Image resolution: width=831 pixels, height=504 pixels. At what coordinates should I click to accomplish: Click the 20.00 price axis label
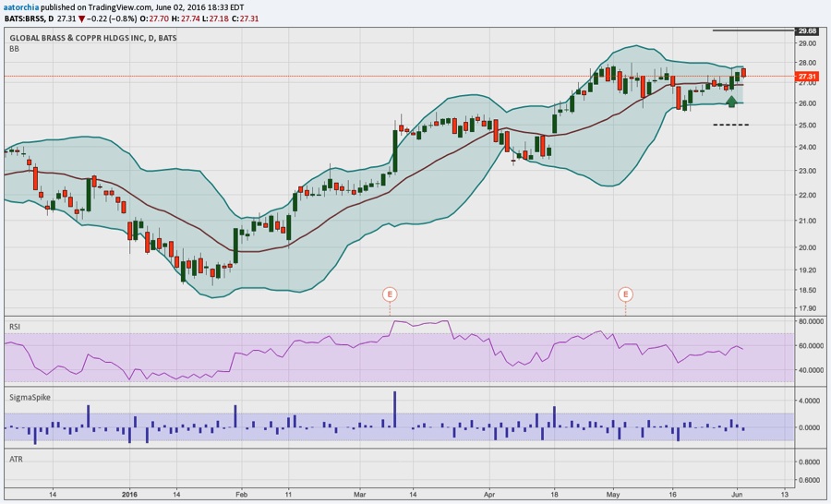pyautogui.click(x=807, y=247)
